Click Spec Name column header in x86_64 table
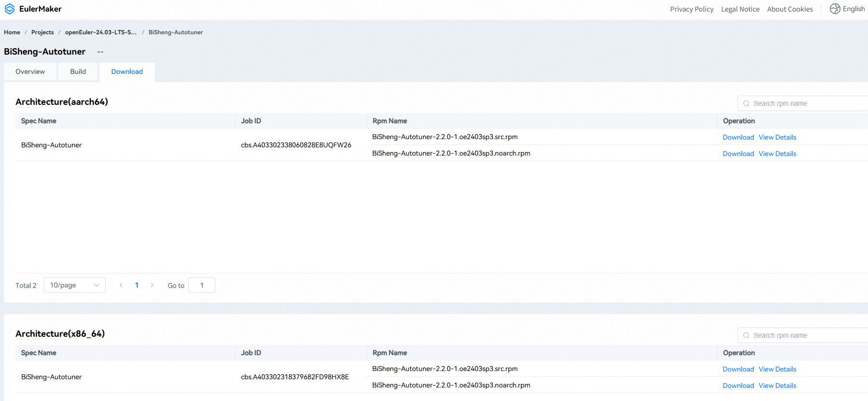 pos(39,353)
